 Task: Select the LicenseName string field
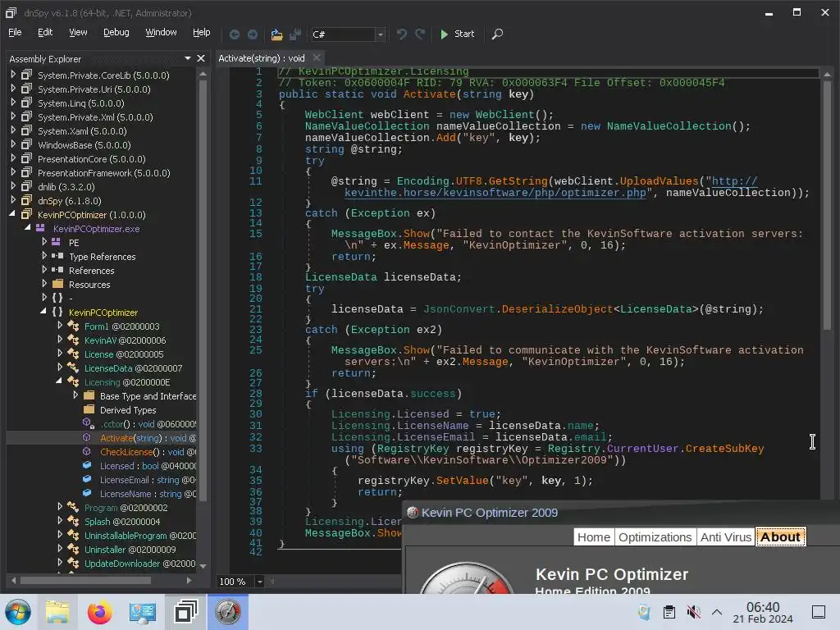click(148, 493)
